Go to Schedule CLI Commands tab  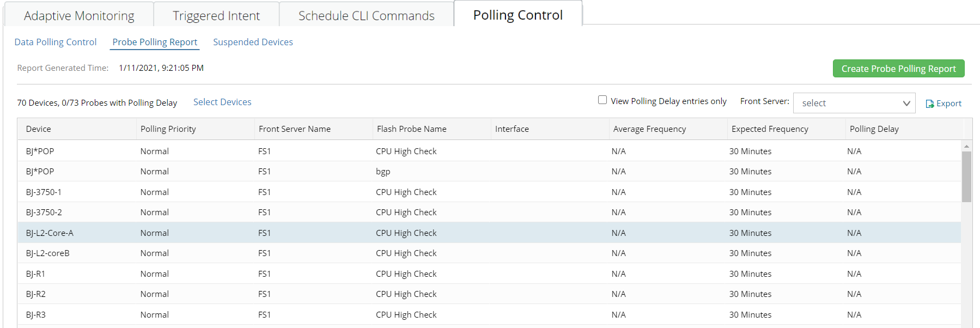coord(366,15)
